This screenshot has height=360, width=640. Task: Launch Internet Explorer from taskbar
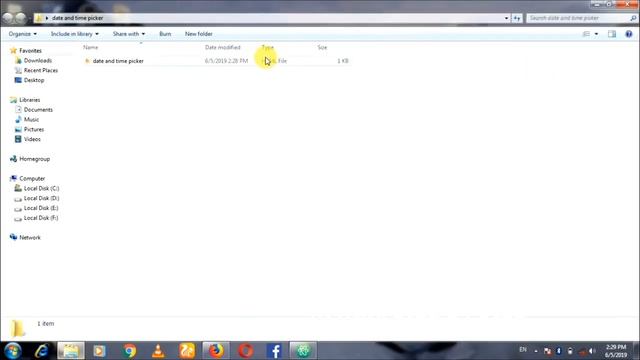click(x=42, y=351)
